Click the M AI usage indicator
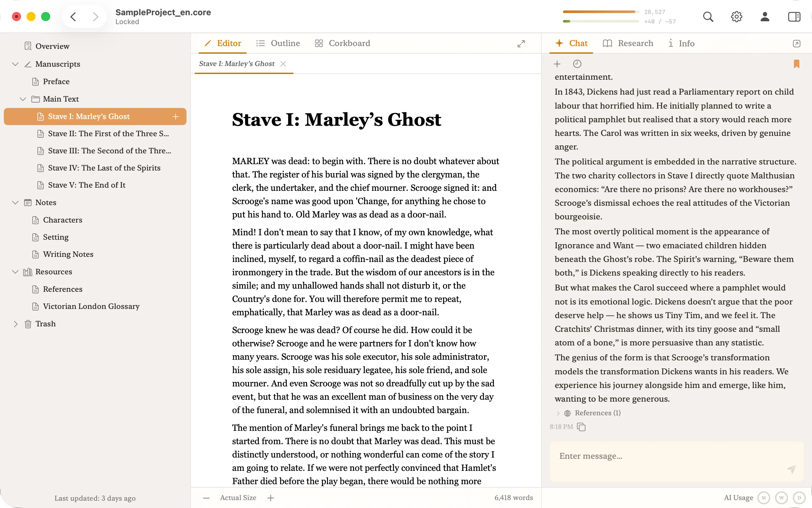The image size is (812, 508). 764,498
